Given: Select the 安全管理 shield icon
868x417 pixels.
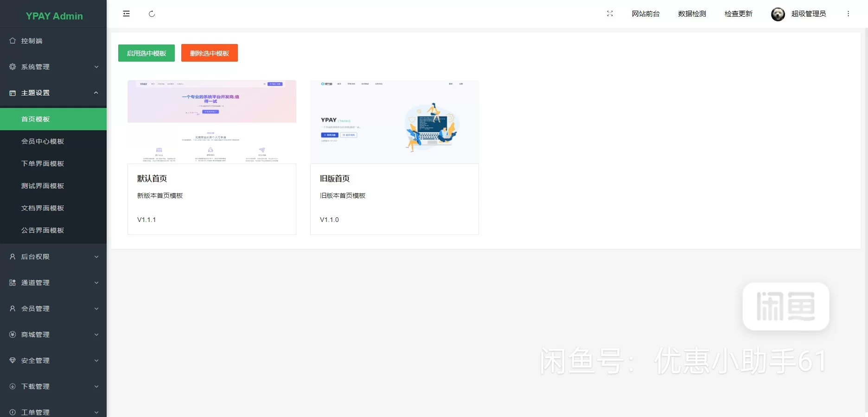Looking at the screenshot, I should point(12,360).
